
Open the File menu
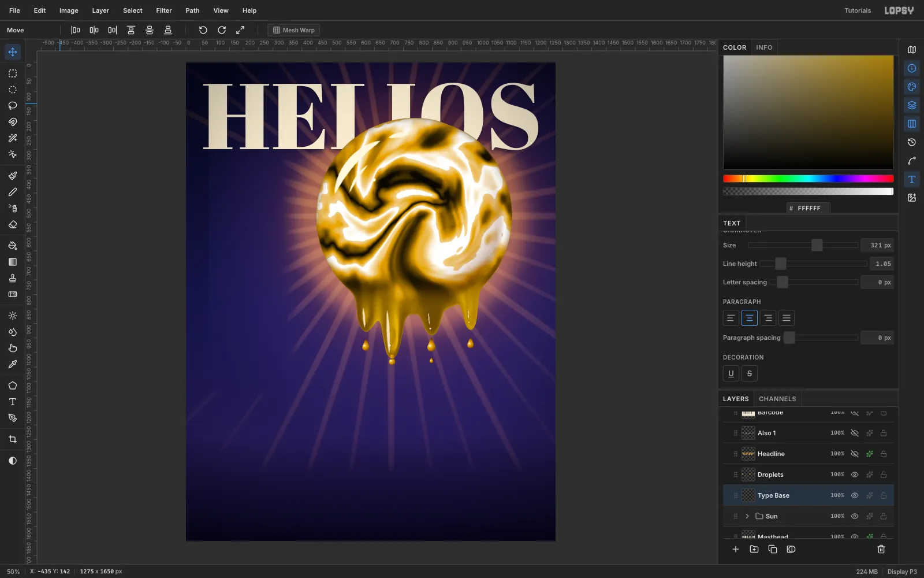pyautogui.click(x=14, y=10)
